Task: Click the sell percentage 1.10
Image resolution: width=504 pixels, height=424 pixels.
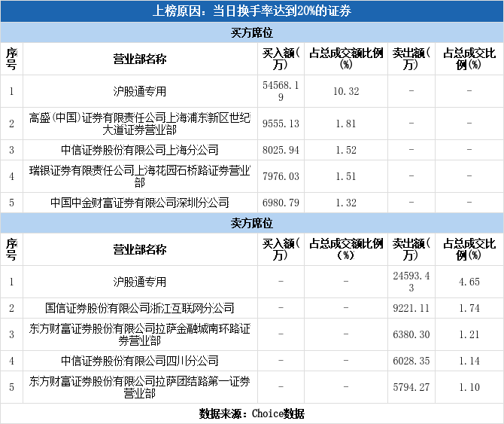Action: tap(469, 387)
